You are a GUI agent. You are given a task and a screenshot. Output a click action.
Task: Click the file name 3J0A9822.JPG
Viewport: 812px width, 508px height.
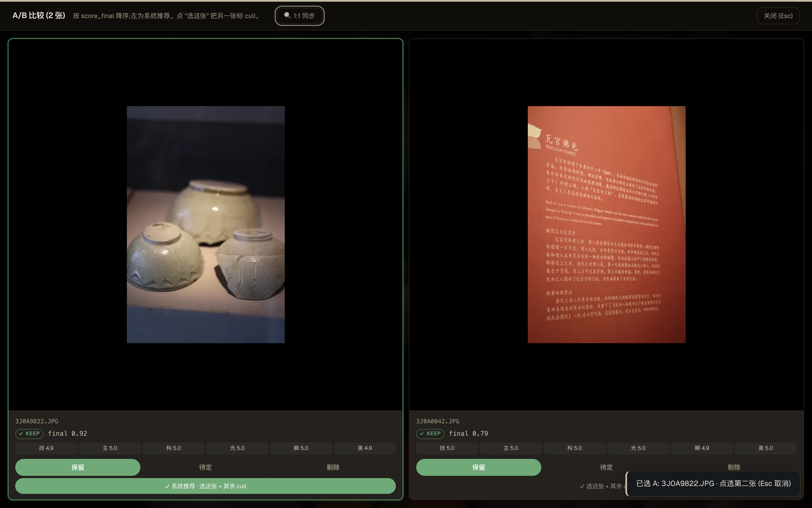37,421
